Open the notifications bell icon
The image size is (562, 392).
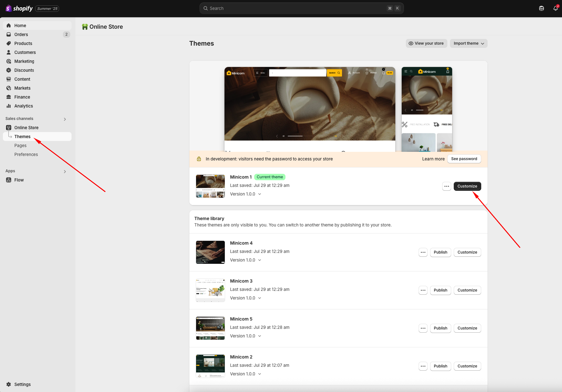point(555,8)
